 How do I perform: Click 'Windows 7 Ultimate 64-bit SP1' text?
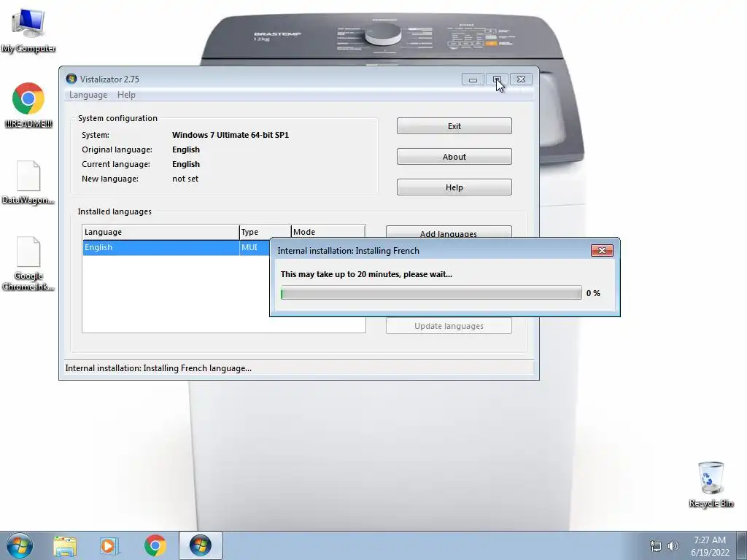pos(230,135)
